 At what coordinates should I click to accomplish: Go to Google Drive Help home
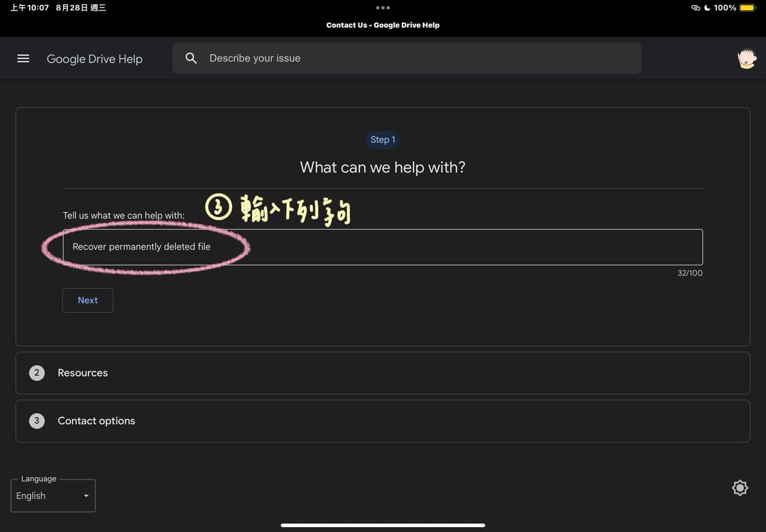click(x=95, y=59)
